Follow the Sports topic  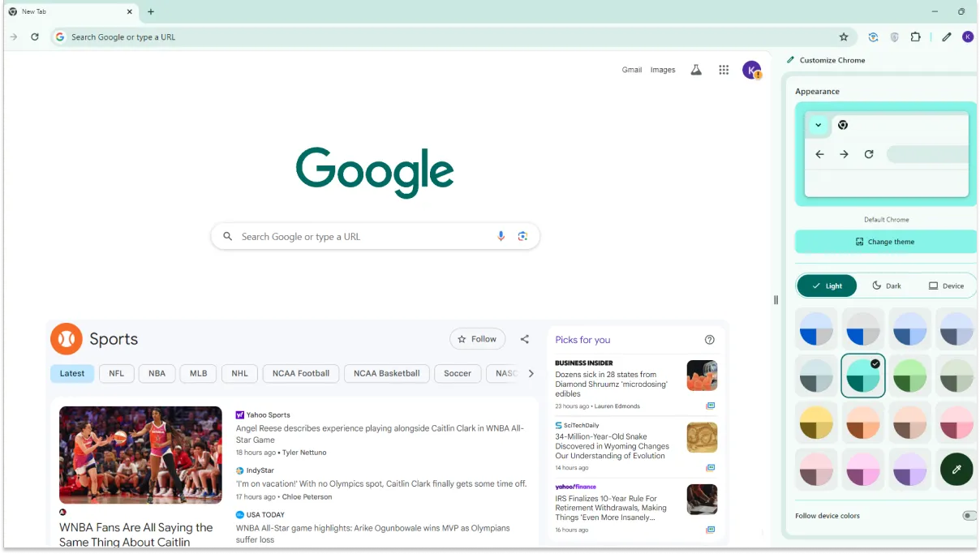[478, 339]
